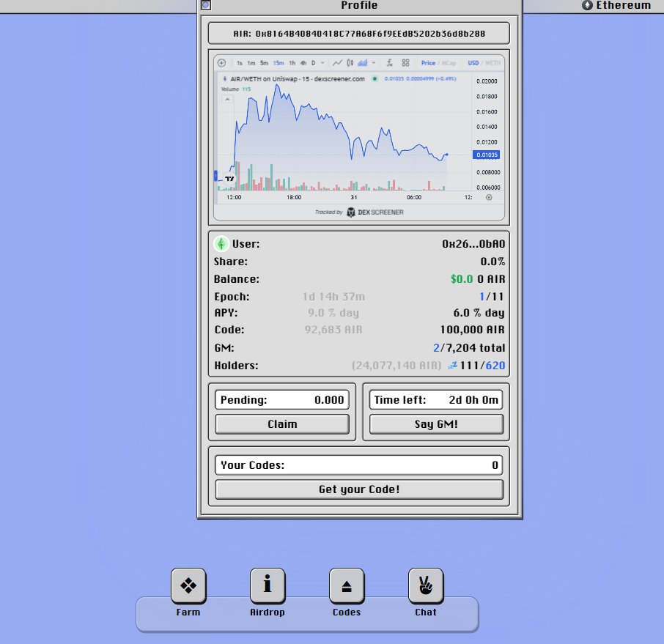Click the Claim button

click(x=282, y=424)
